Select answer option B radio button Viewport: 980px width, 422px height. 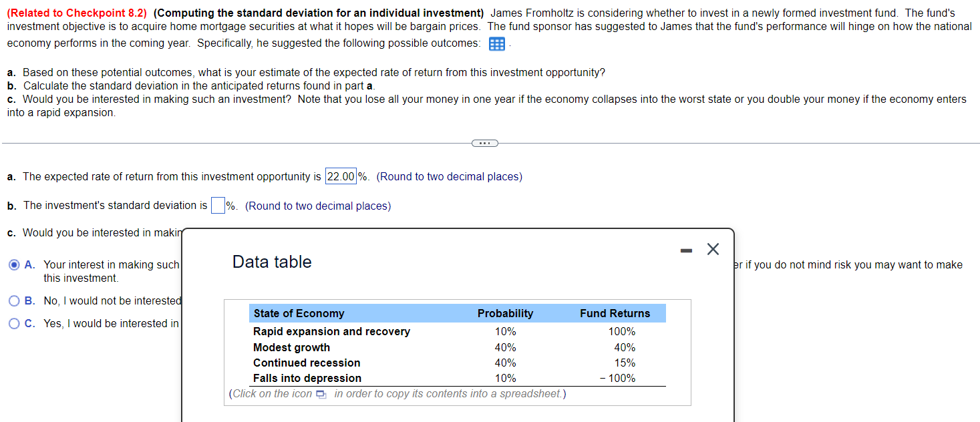[x=15, y=301]
